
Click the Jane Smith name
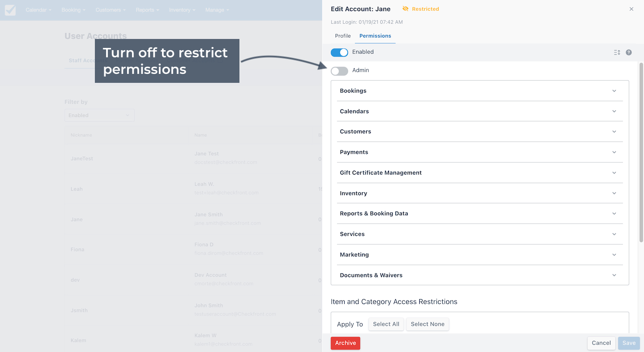point(209,215)
